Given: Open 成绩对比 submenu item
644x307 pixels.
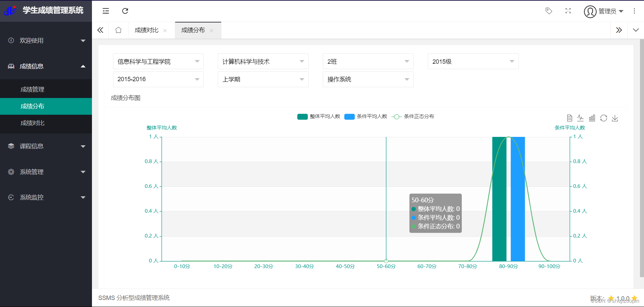Looking at the screenshot, I should point(46,123).
